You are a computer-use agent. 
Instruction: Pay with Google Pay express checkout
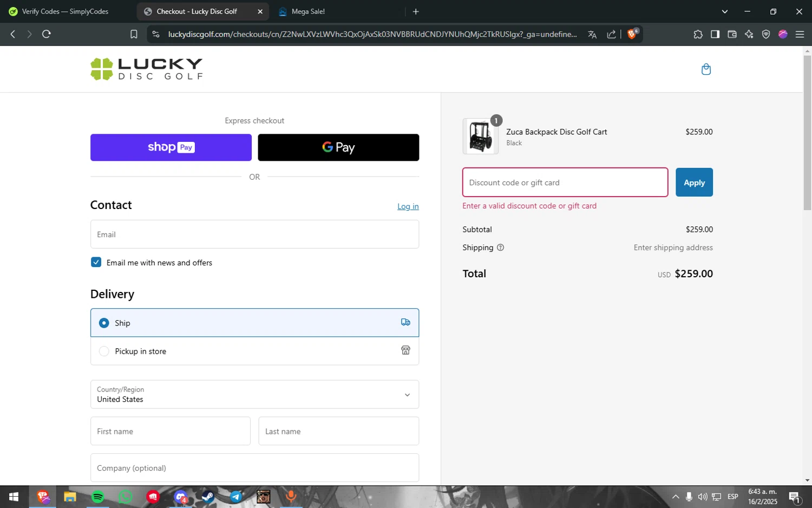click(338, 147)
